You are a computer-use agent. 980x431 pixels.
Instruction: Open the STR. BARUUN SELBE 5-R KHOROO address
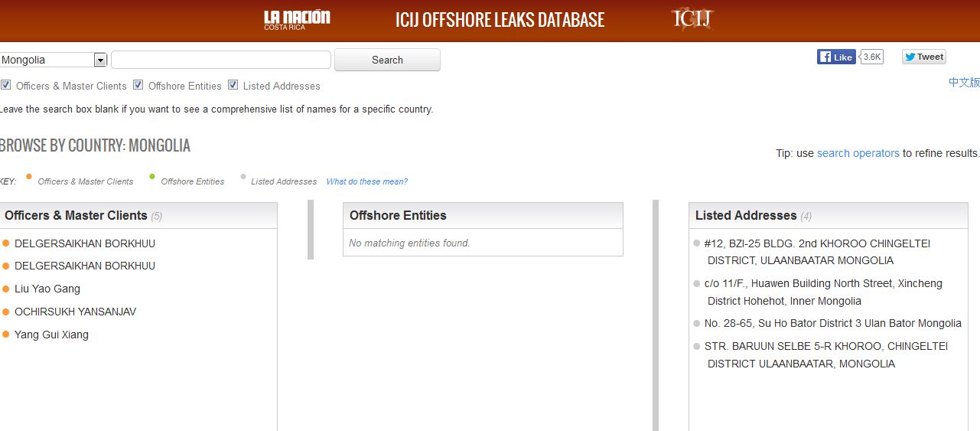[826, 355]
